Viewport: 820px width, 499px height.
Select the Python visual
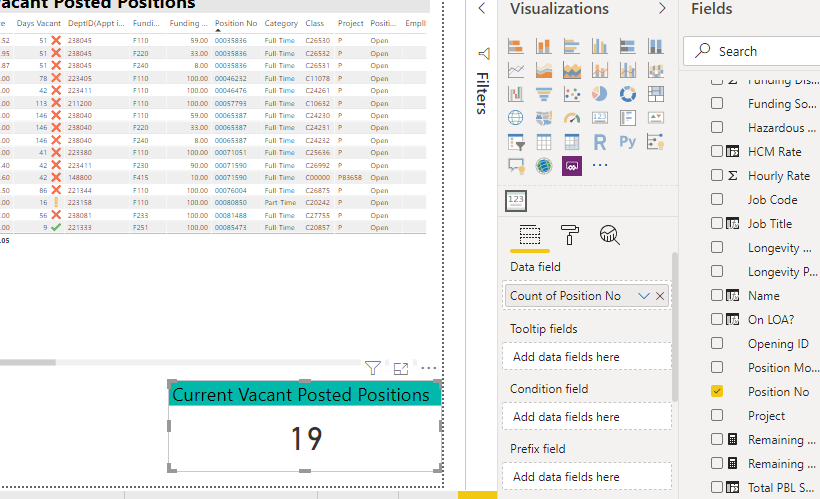pos(628,142)
